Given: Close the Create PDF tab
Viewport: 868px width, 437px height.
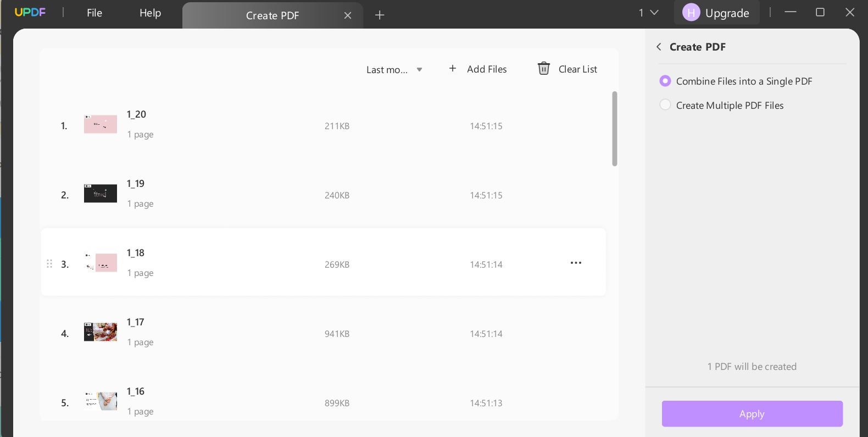Looking at the screenshot, I should coord(348,15).
